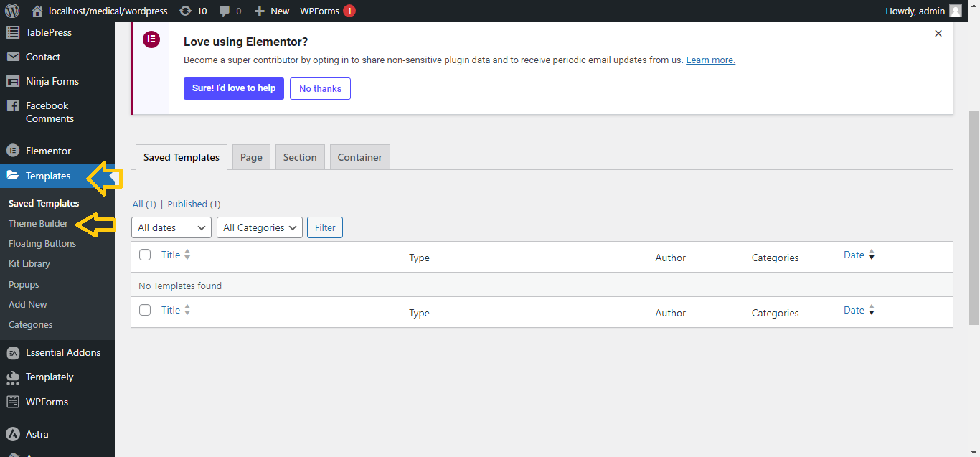Screen dimensions: 980x457
Task: Open the All Categories dropdown
Action: point(260,227)
